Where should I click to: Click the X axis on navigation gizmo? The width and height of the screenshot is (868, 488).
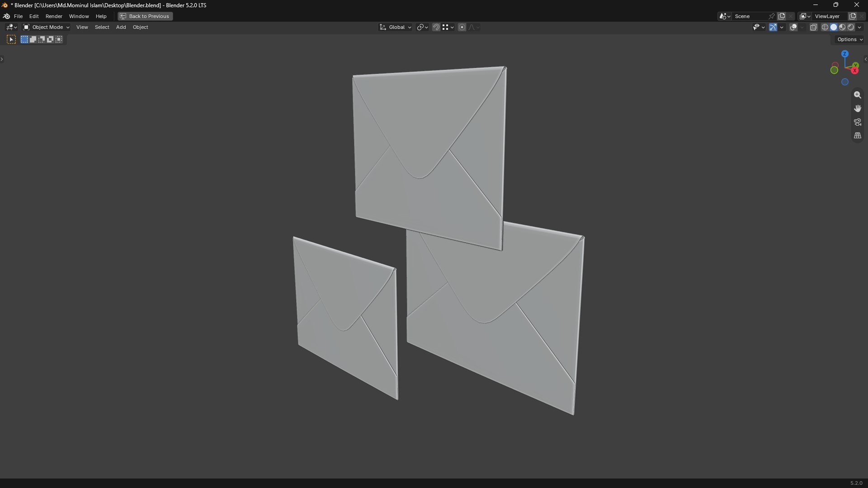[854, 70]
